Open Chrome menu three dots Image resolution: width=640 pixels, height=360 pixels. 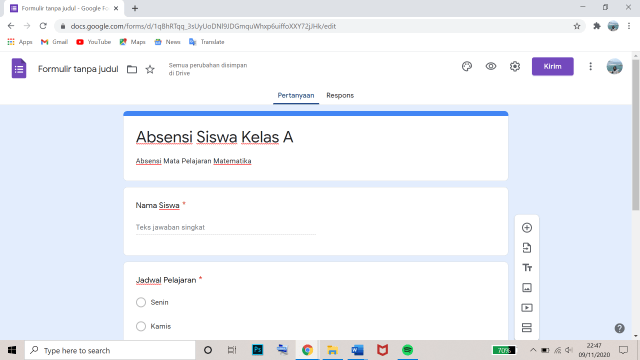629,26
